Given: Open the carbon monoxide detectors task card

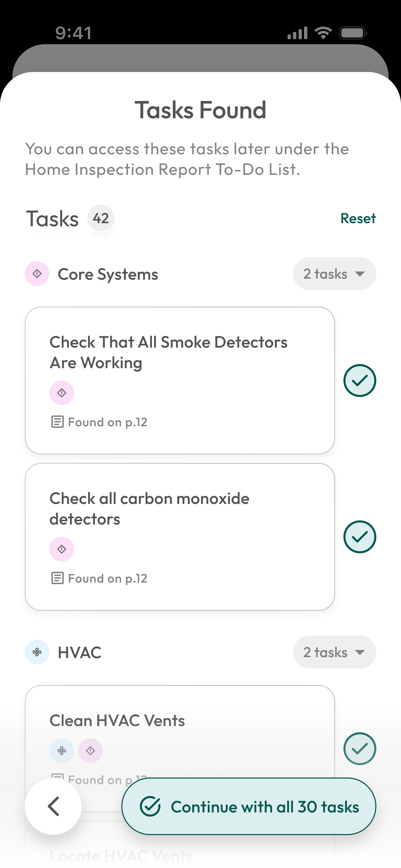Looking at the screenshot, I should pos(180,537).
